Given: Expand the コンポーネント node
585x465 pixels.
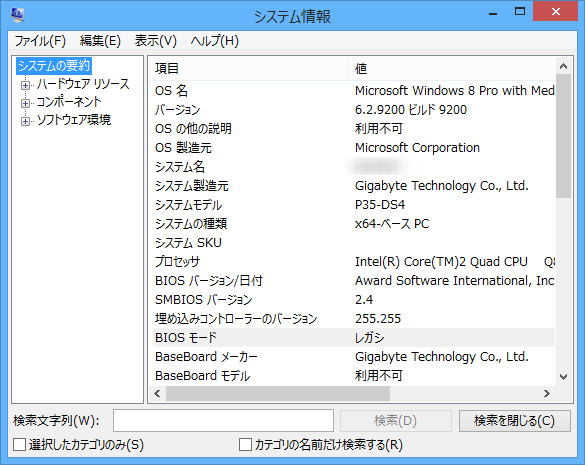Looking at the screenshot, I should [x=25, y=103].
